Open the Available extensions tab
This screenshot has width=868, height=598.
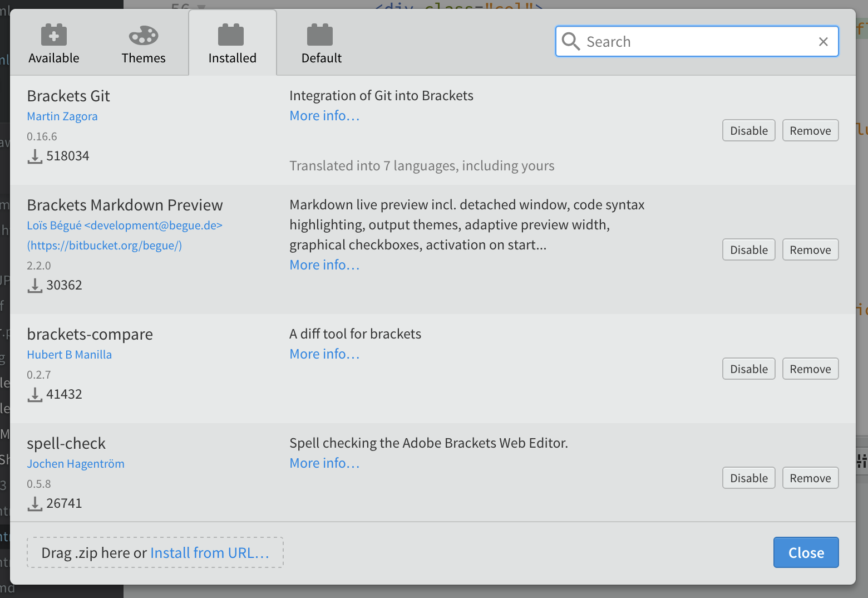[54, 44]
